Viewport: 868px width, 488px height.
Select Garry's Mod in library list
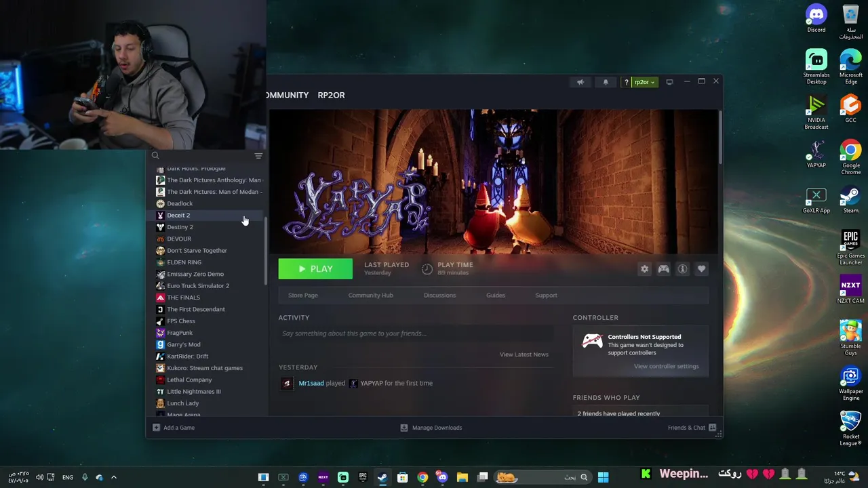tap(206, 344)
